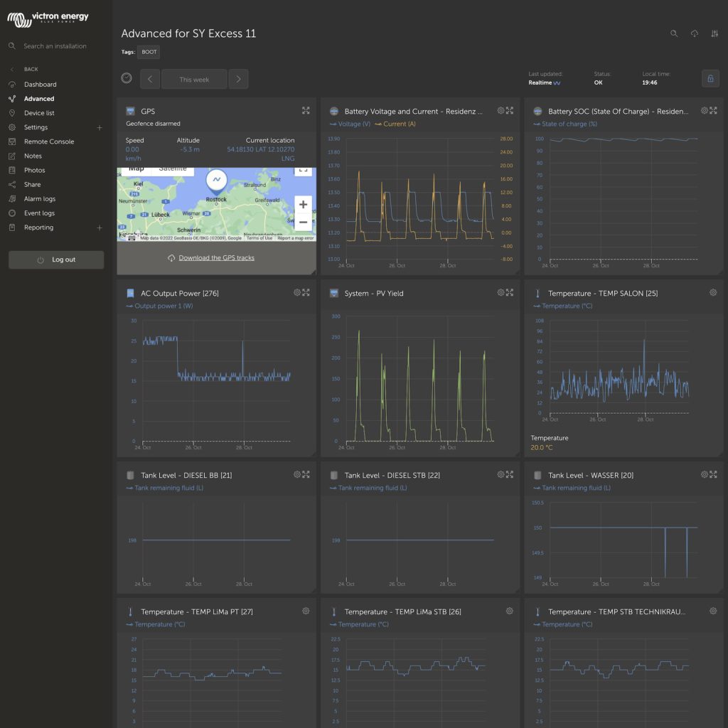
Task: Toggle the Current (A) series legend
Action: pos(395,124)
